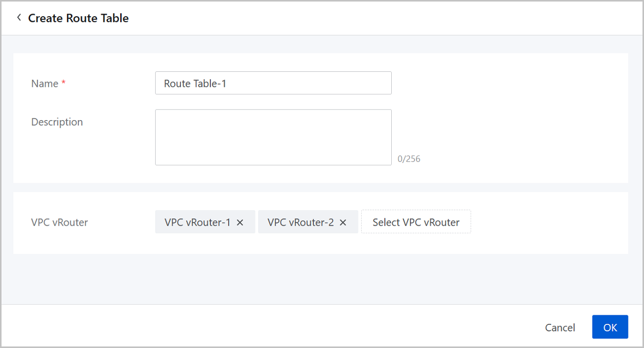
Task: Click the red required asterisk next to Name
Action: point(63,83)
